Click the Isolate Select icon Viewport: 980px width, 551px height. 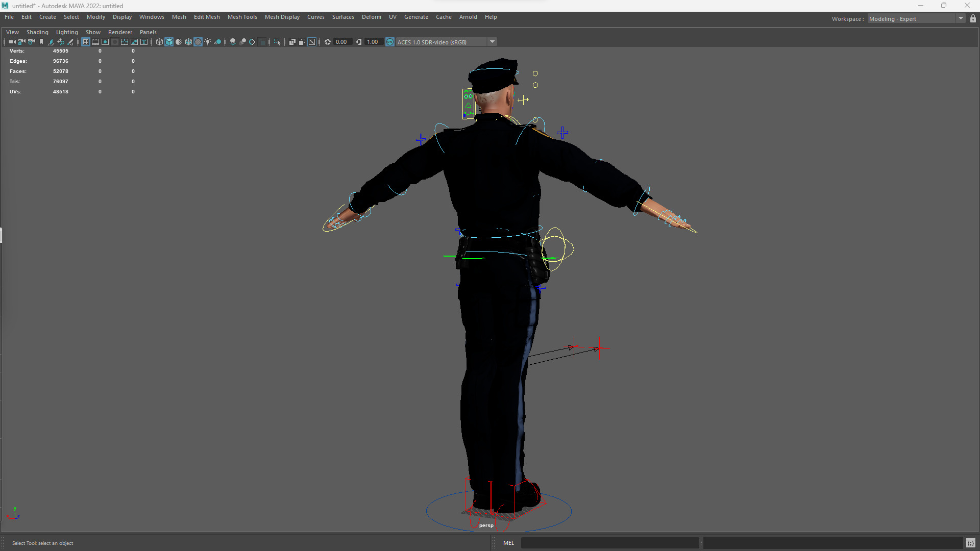tap(277, 42)
